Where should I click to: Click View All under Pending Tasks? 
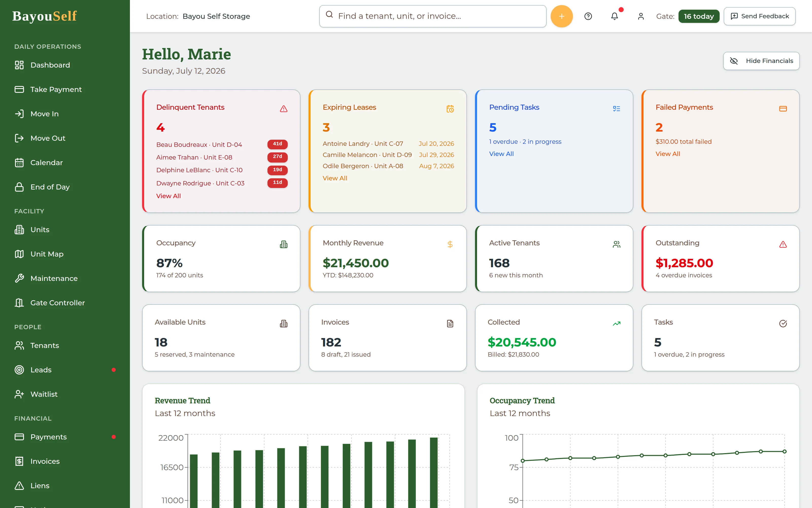pos(501,153)
